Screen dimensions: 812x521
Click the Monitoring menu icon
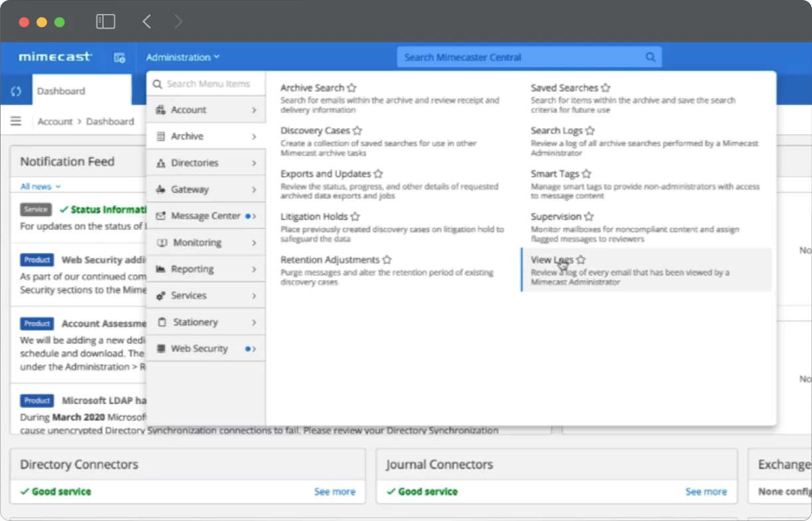161,243
